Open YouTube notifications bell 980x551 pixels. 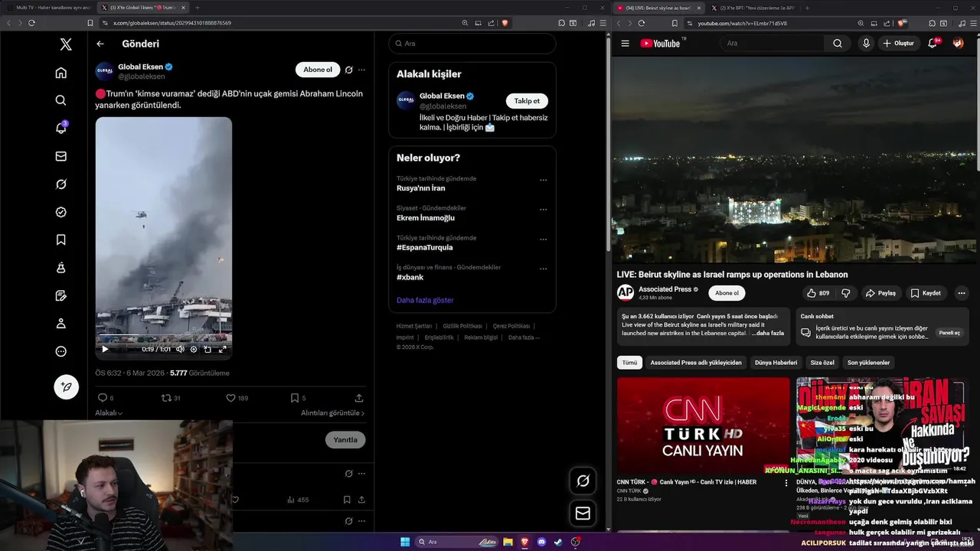click(x=933, y=44)
